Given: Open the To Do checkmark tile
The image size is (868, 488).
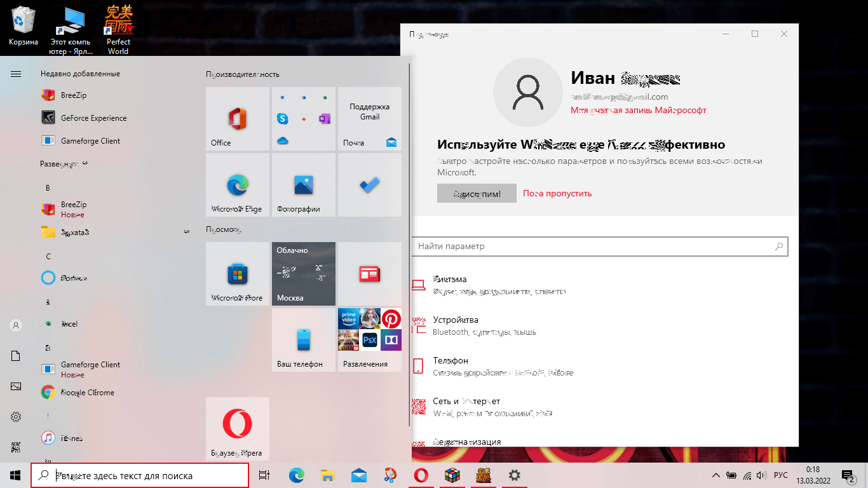Looking at the screenshot, I should coord(370,185).
